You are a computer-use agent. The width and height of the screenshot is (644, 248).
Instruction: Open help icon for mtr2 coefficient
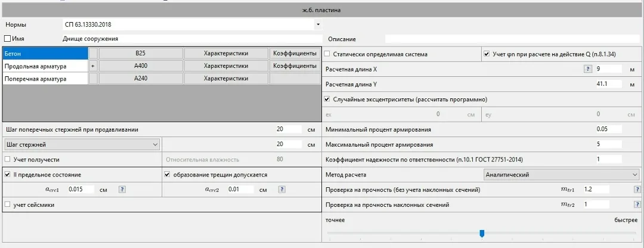click(x=636, y=204)
